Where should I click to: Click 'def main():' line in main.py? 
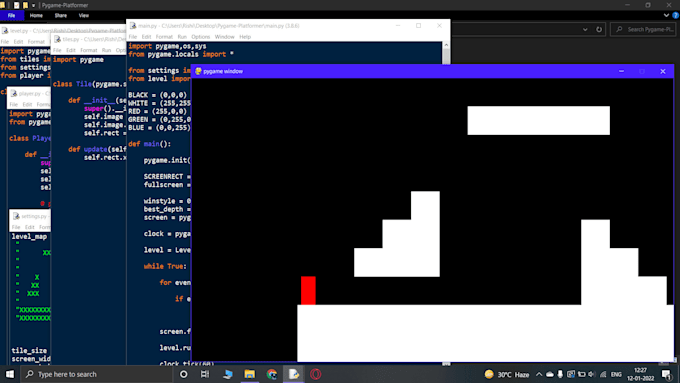150,144
